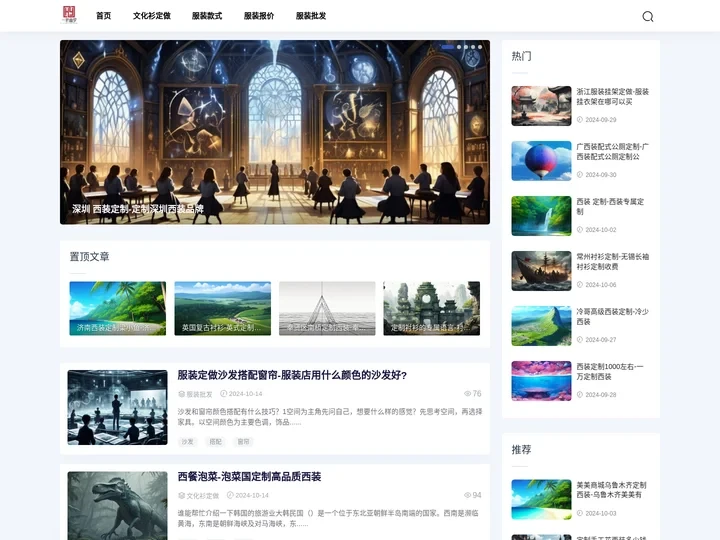Viewport: 720px width, 540px height.
Task: Click clock icon next to 2024-09-28 in sidebar
Action: click(579, 394)
